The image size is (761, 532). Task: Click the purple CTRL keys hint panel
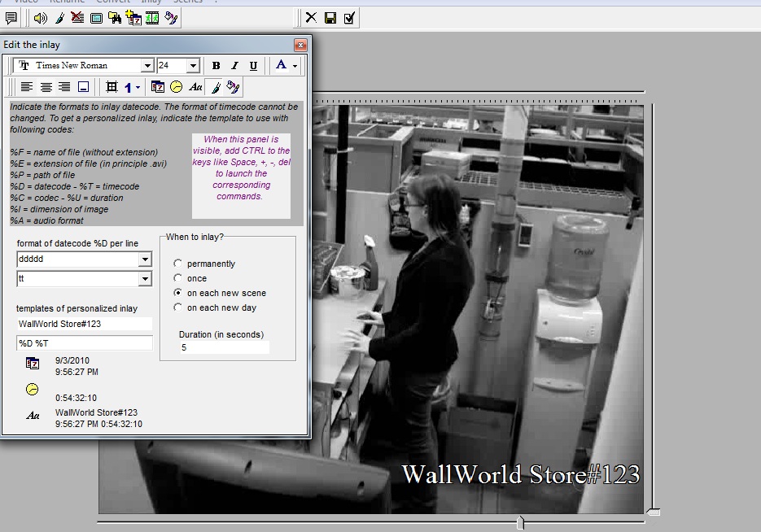(x=241, y=176)
